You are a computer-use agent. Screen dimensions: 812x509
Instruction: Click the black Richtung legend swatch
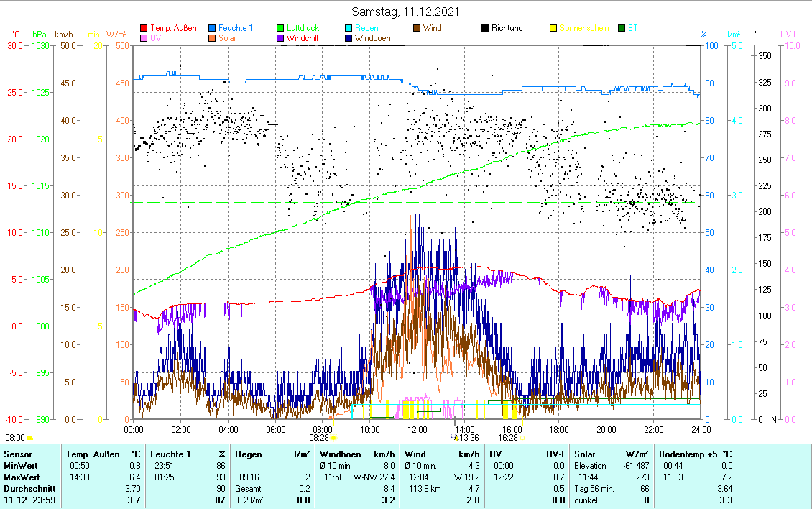click(x=485, y=29)
